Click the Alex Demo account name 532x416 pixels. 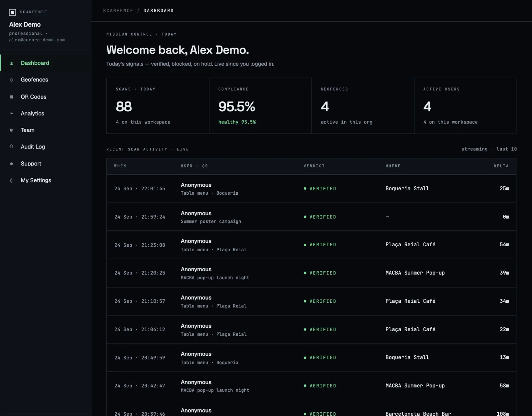(x=25, y=25)
